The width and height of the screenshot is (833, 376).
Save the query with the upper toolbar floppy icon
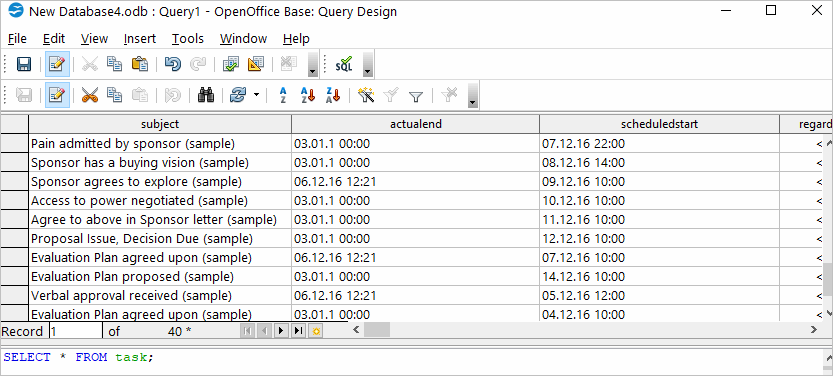coord(24,64)
